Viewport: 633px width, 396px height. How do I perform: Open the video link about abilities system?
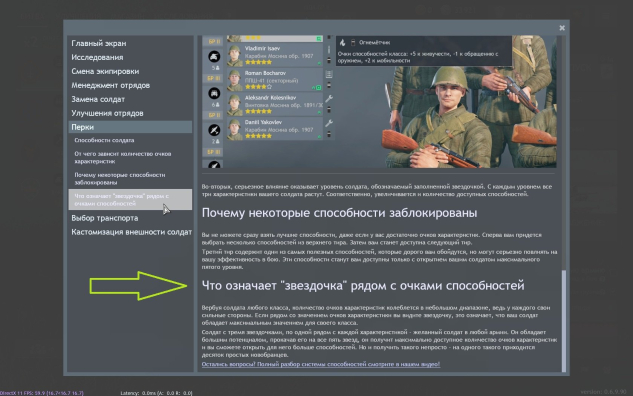[321, 364]
